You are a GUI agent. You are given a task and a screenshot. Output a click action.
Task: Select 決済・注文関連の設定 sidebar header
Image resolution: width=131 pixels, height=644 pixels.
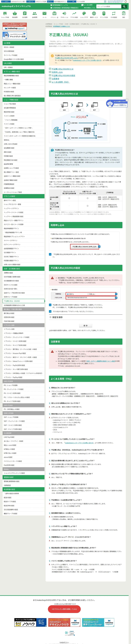click(x=23, y=269)
